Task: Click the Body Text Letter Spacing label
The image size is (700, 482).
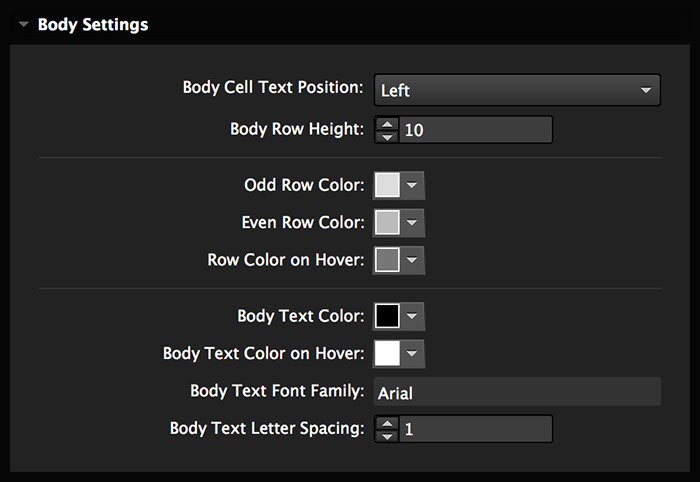Action: 267,428
